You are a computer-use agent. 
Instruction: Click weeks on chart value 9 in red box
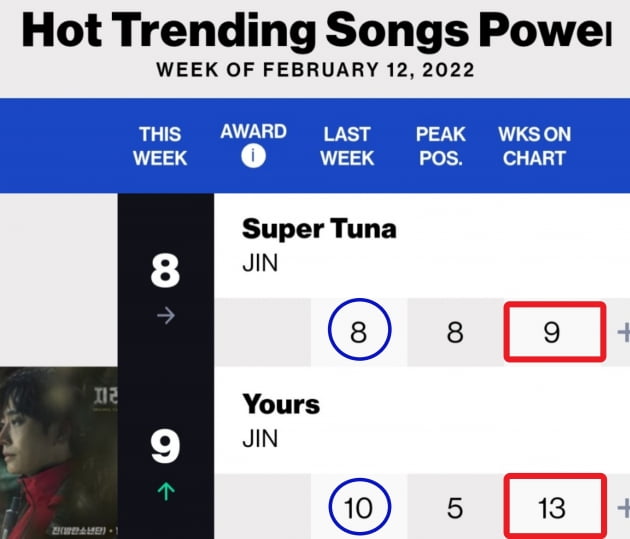555,332
